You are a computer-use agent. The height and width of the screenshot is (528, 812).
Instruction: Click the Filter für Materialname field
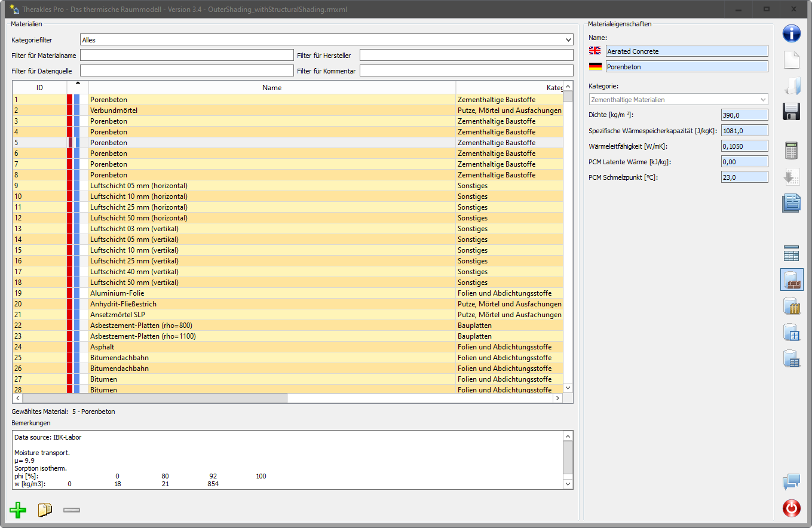pyautogui.click(x=186, y=56)
